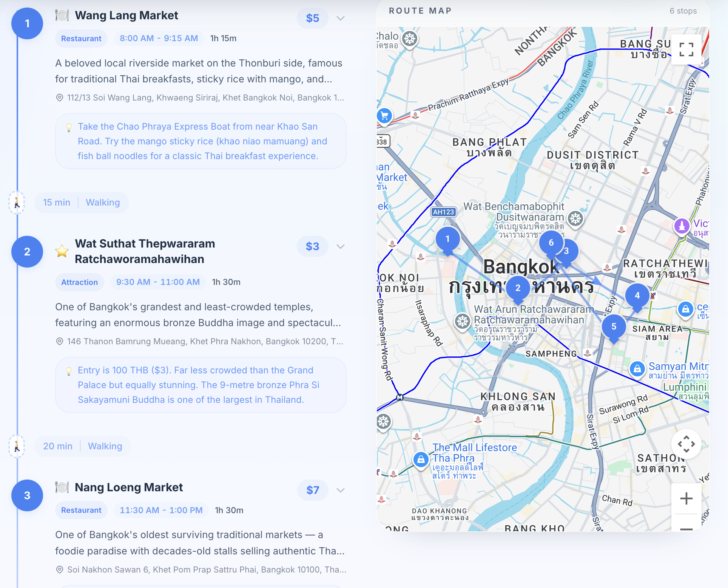Viewport: 728px width, 588px height.
Task: Expand details for Nang Loeng Market
Action: pyautogui.click(x=341, y=490)
